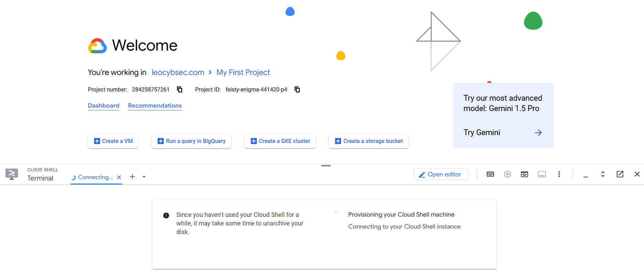Copy the project number to clipboard

[179, 90]
